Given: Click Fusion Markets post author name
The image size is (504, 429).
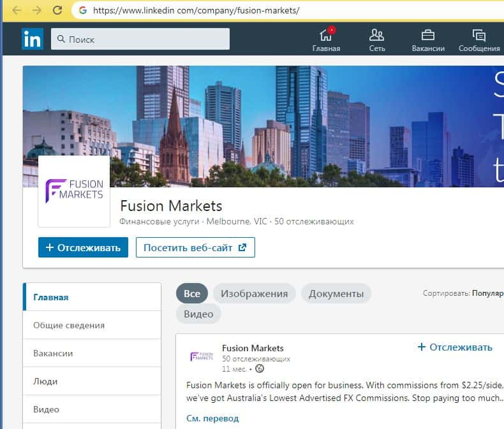Looking at the screenshot, I should point(253,348).
